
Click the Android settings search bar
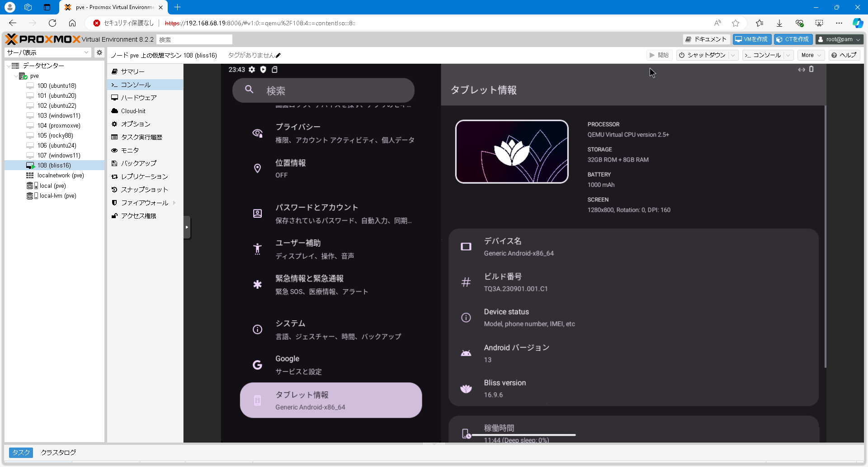coord(323,91)
